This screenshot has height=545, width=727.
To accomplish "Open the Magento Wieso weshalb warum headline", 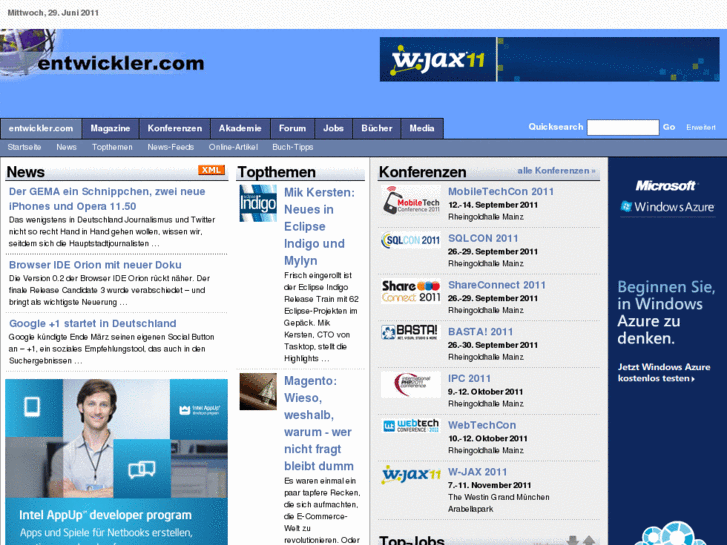I will point(319,423).
